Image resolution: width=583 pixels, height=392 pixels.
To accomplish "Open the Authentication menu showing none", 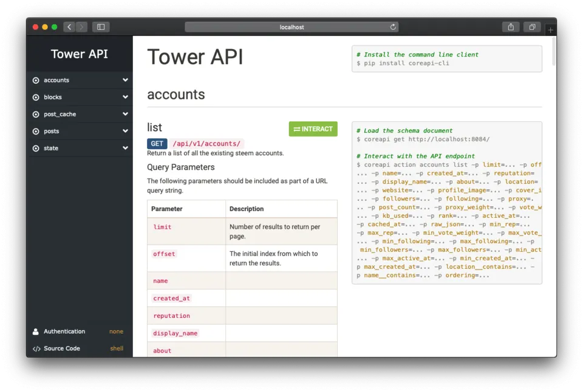I will pos(80,331).
